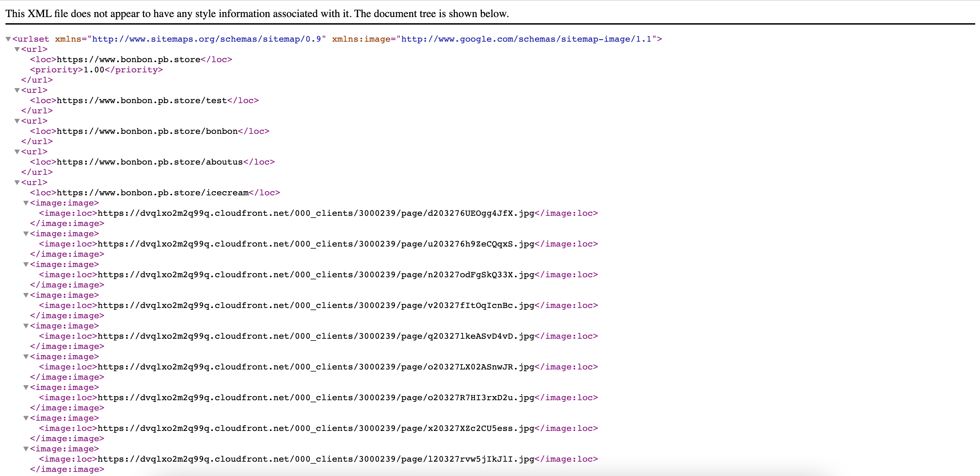Collapse image node for l20327rvw5jIkJlI.jpg
980x476 pixels.
pyautogui.click(x=26, y=449)
